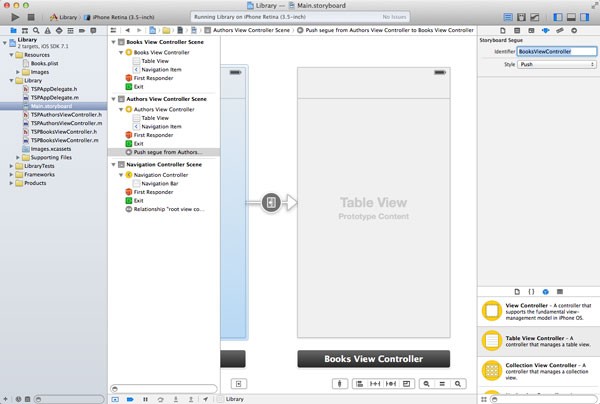Screen dimensions: 600x404
Task: Select Collection View Controller library object
Action: (x=539, y=371)
